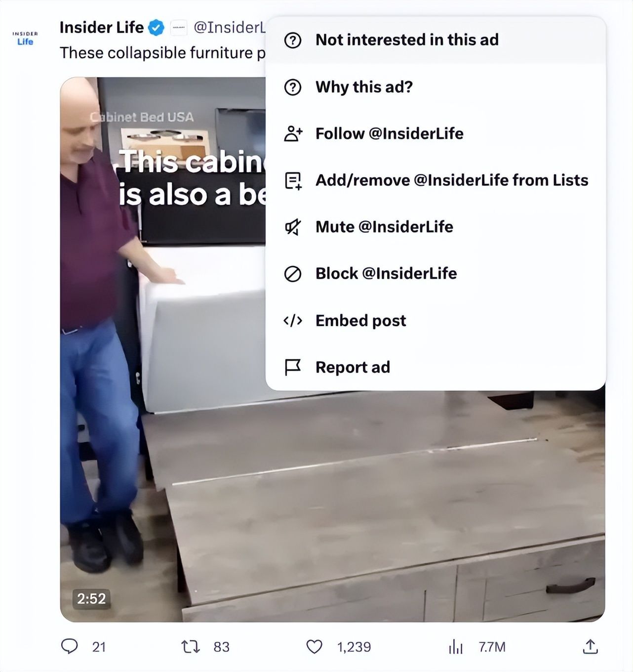Click the Insider Life profile avatar

[x=25, y=38]
